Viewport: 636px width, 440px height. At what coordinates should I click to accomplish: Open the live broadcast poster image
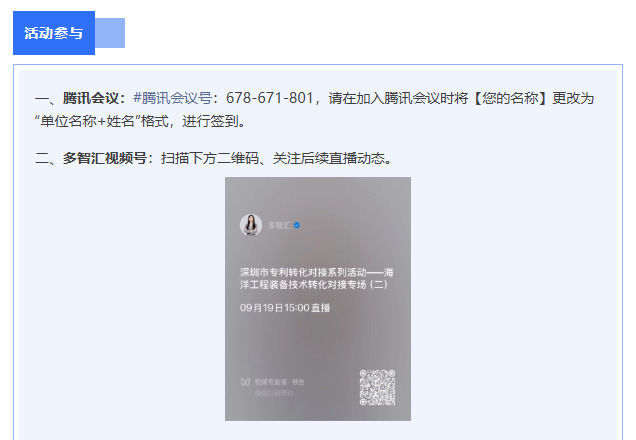[318, 299]
